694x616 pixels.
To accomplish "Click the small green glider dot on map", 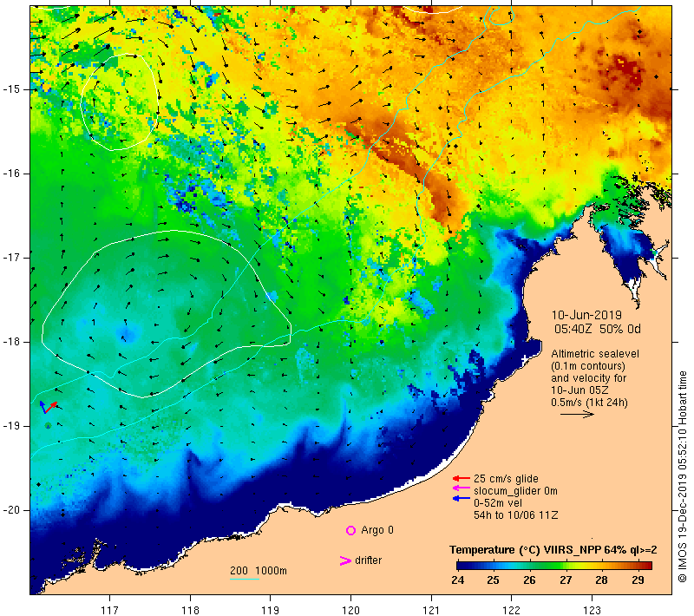I will click(49, 426).
